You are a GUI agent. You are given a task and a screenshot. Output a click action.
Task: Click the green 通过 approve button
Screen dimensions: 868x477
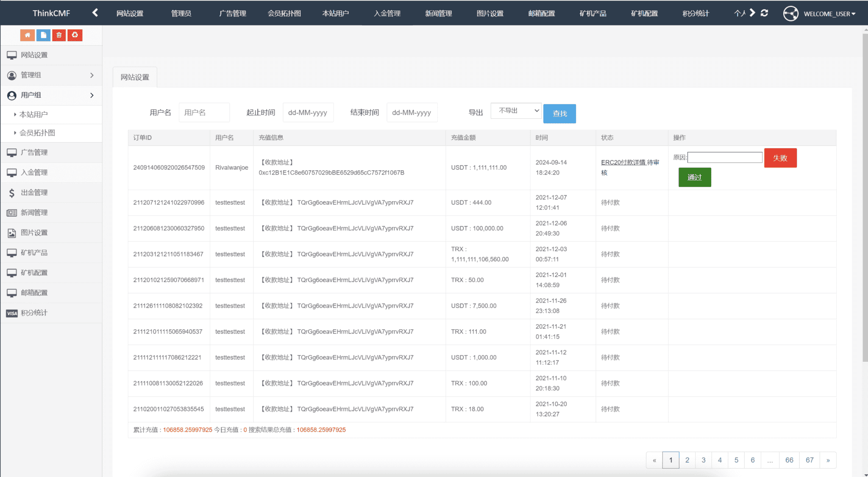coord(694,177)
